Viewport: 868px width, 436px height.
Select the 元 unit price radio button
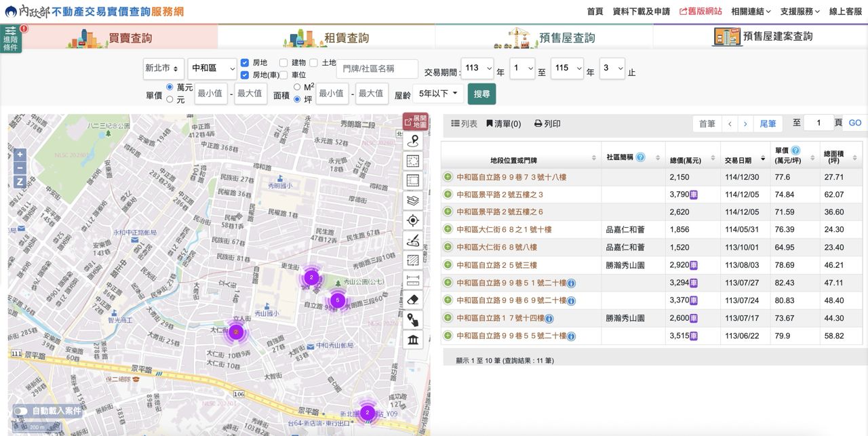170,99
